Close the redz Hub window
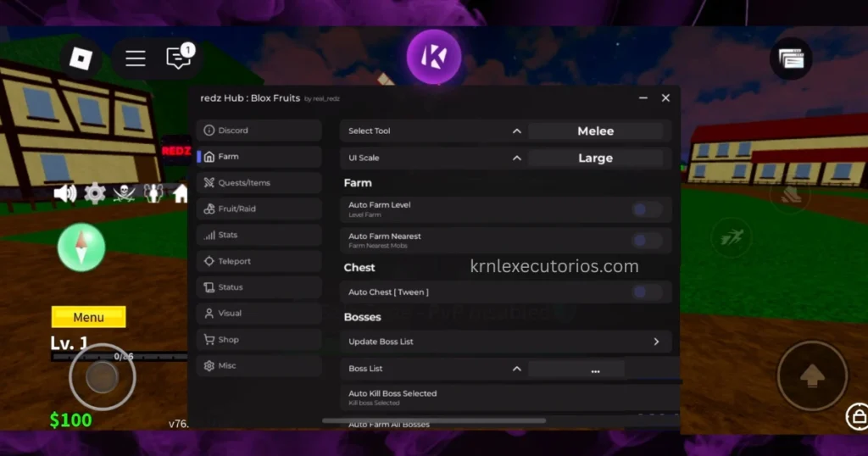Image resolution: width=868 pixels, height=456 pixels. tap(665, 98)
